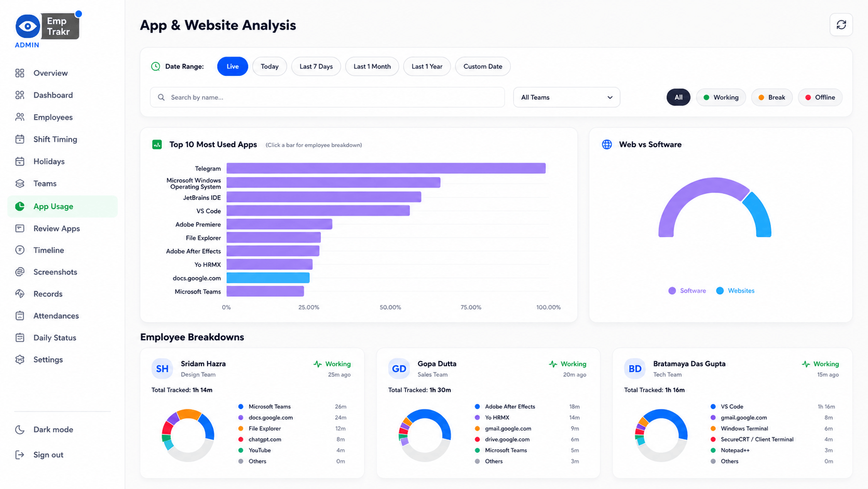Click the Screenshots icon in sidebar
The height and width of the screenshot is (489, 868).
pyautogui.click(x=20, y=272)
